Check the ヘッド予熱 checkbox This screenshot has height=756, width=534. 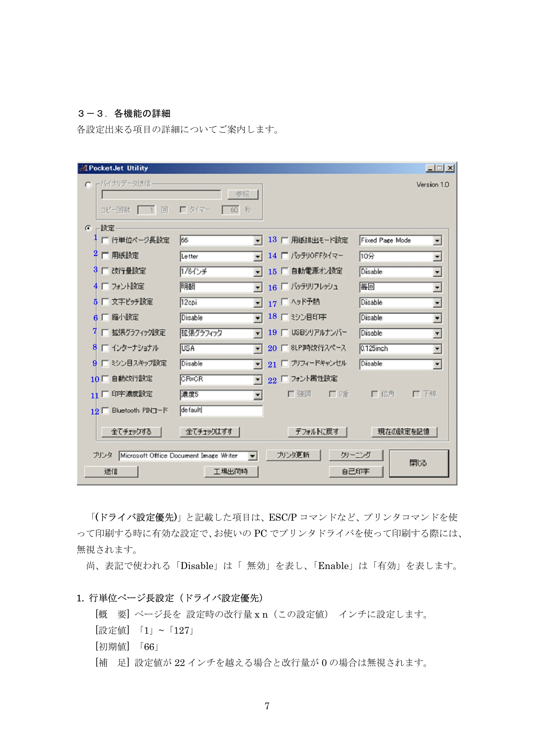[x=285, y=302]
